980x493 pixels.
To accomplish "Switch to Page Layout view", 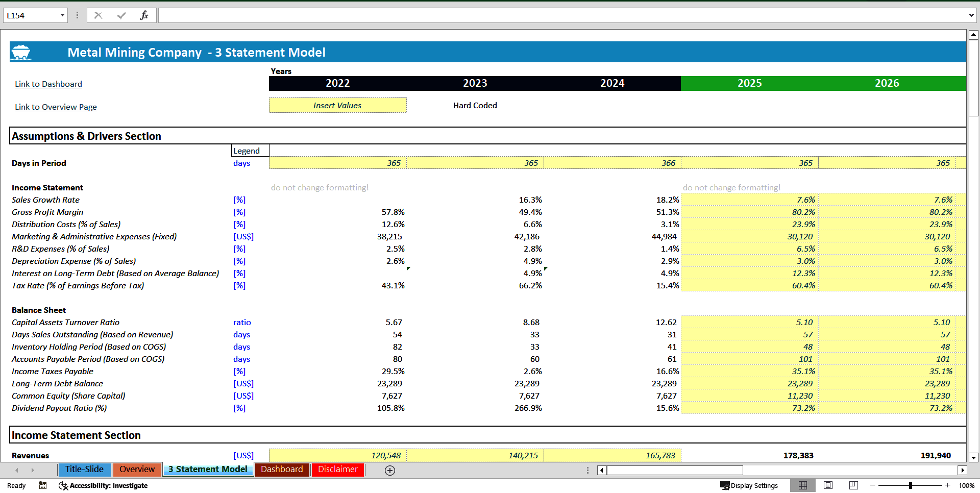I will point(828,485).
